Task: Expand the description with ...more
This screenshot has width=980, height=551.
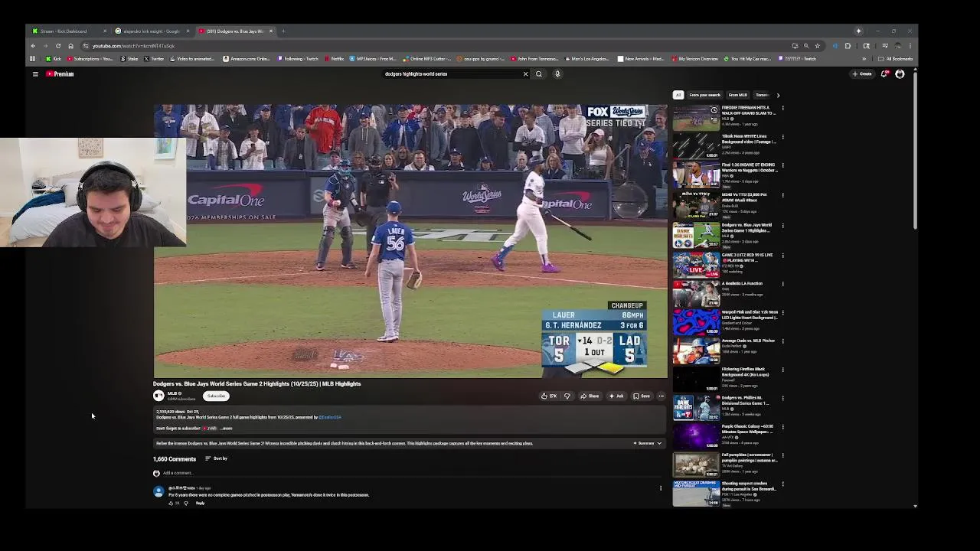Action: coord(225,429)
